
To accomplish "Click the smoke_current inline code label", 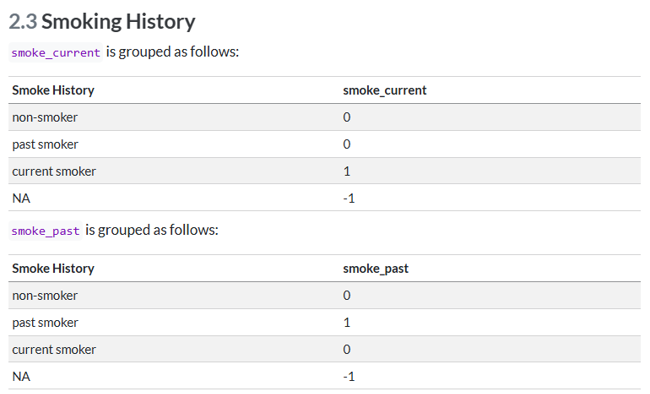I will (56, 53).
